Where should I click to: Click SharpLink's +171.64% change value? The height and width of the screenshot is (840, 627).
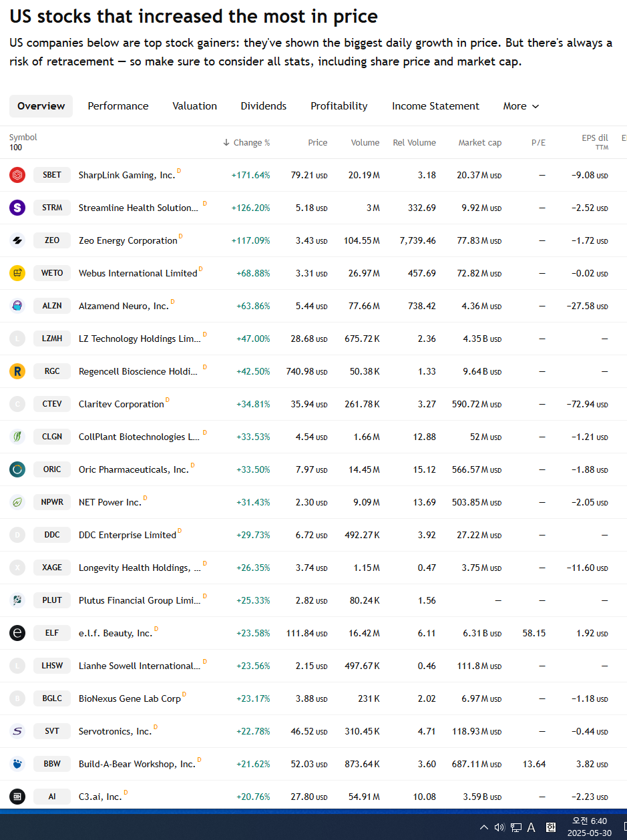[250, 175]
